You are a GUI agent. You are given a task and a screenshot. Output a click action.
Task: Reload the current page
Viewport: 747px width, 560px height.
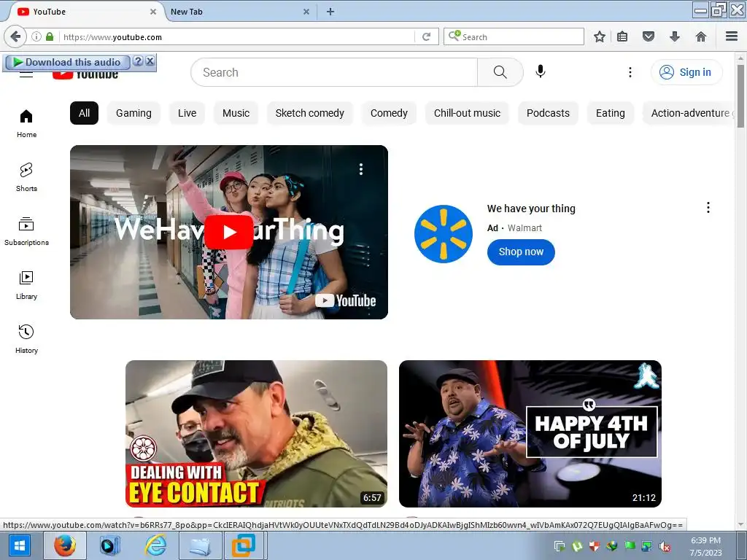click(x=426, y=36)
